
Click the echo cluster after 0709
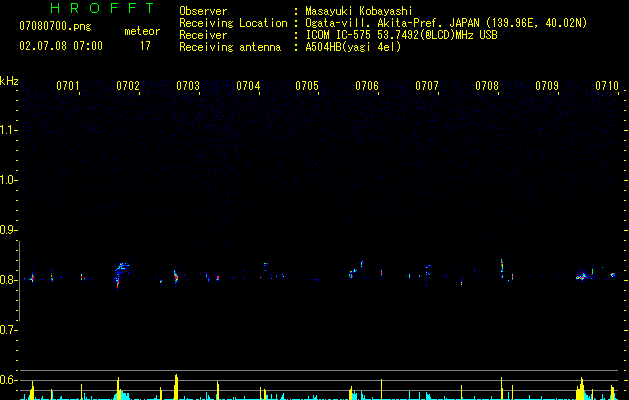582,276
